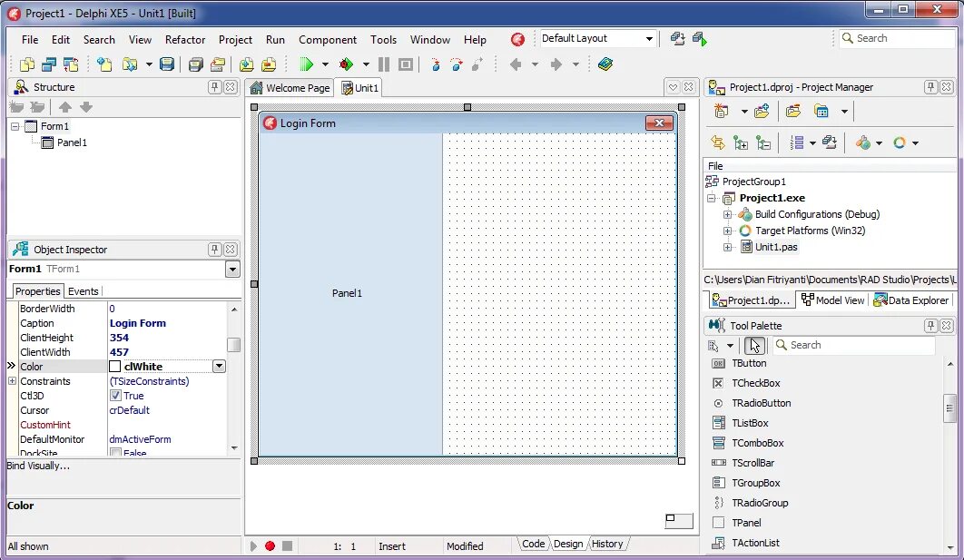Click Tool Palette search field
This screenshot has width=964, height=560.
click(x=854, y=345)
